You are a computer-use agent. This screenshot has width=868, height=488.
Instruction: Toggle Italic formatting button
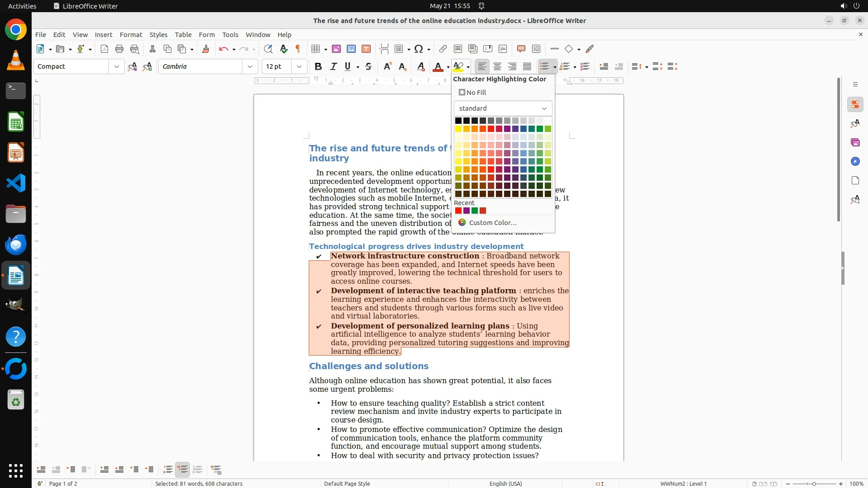point(334,66)
